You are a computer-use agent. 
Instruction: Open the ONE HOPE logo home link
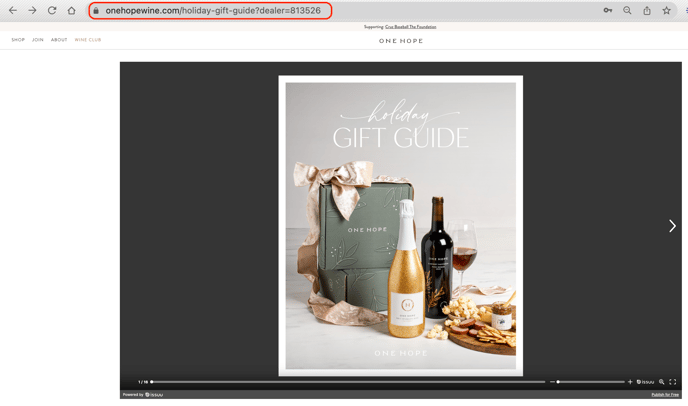point(401,41)
